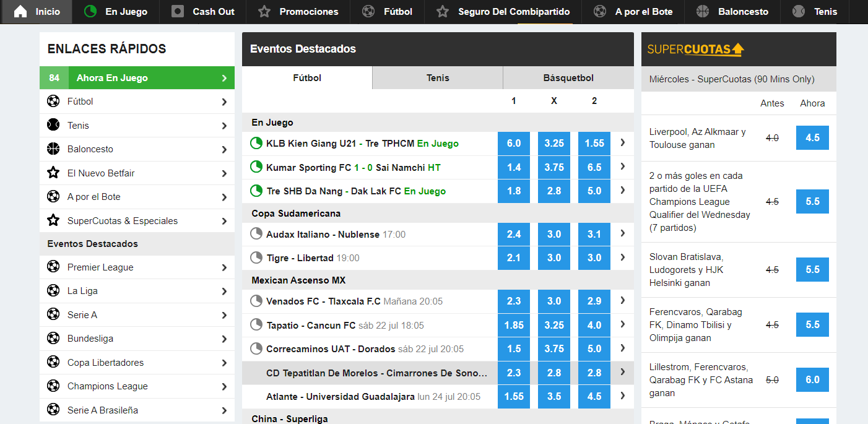Screen dimensions: 868x424
Task: Switch to the Tenis tab in Eventos Destacados
Action: click(x=438, y=78)
